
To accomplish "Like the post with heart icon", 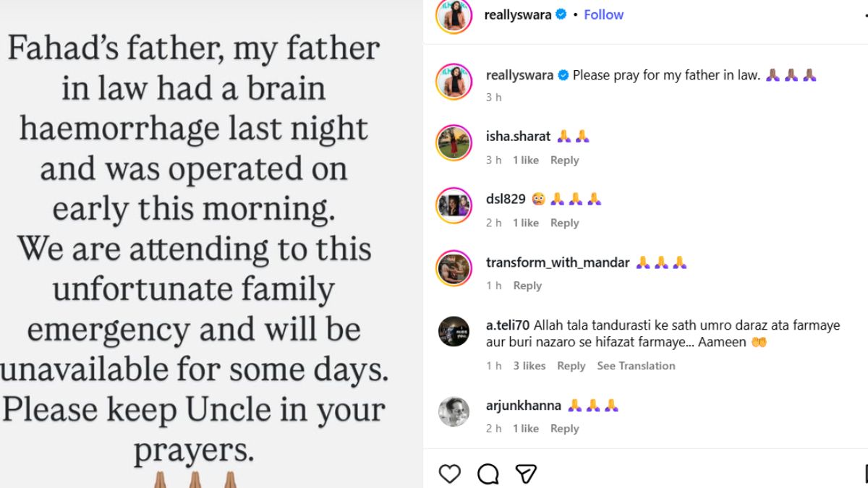I will (x=450, y=474).
